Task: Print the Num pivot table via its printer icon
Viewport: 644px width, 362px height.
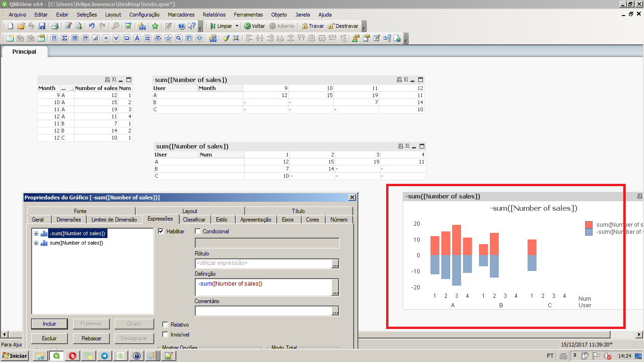Action: [x=401, y=146]
